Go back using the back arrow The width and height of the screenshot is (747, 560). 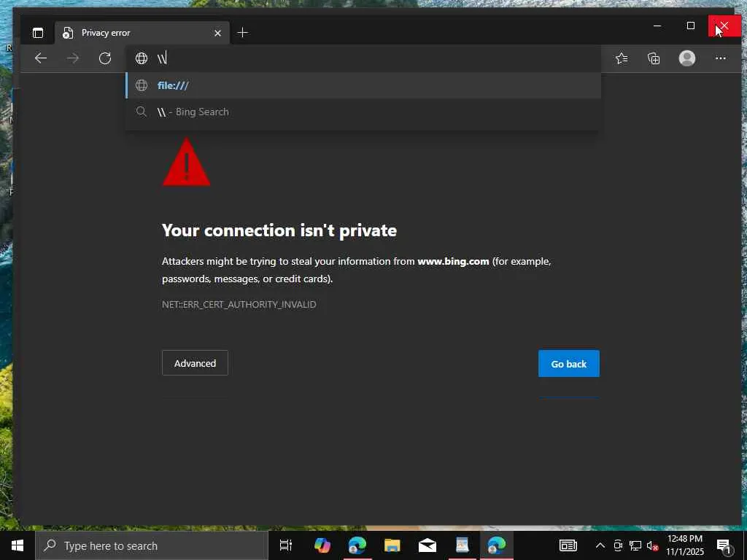[x=41, y=58]
